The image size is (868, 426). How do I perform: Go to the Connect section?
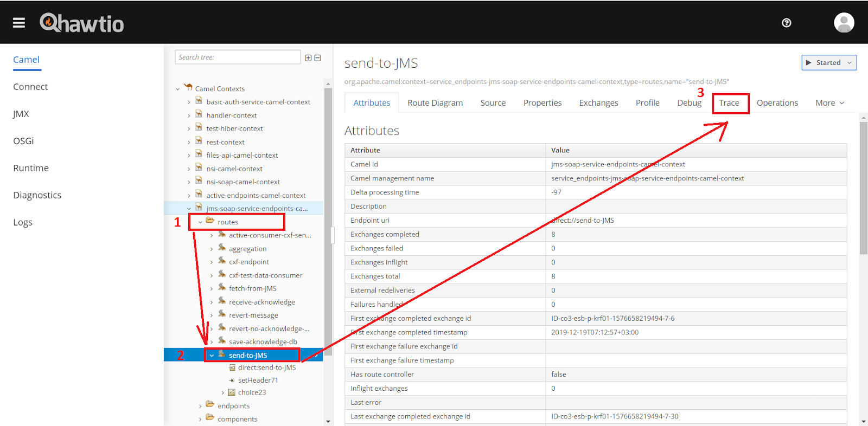coord(30,87)
